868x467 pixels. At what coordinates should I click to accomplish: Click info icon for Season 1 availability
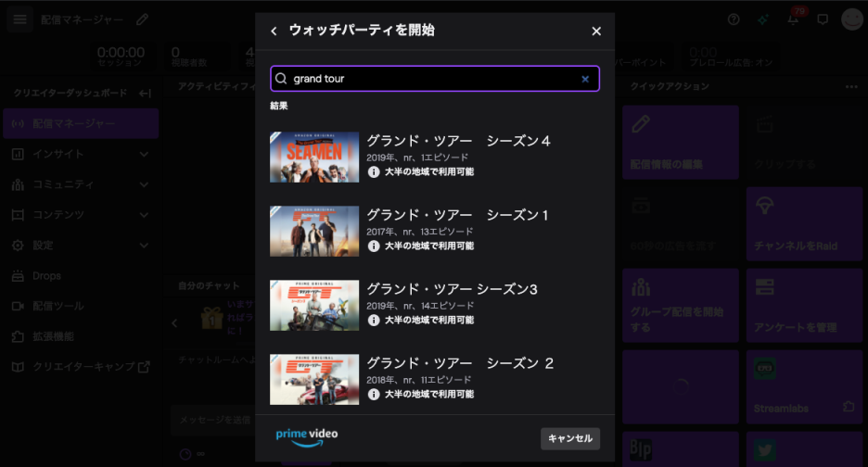[x=374, y=246]
